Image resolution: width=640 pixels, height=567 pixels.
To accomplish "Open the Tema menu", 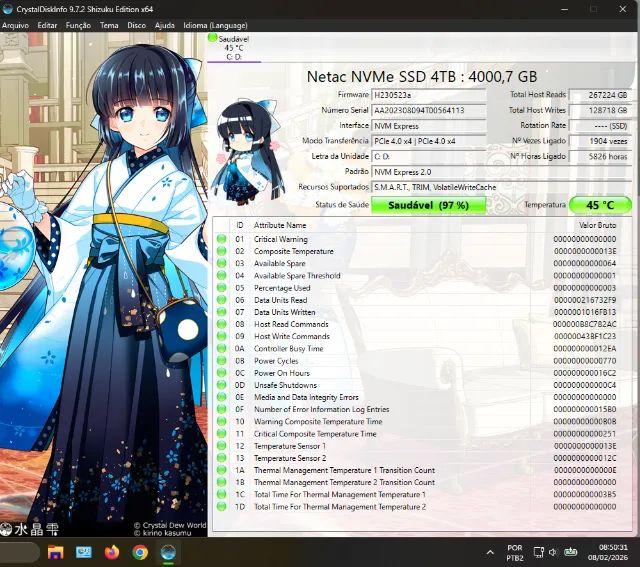I will [109, 25].
